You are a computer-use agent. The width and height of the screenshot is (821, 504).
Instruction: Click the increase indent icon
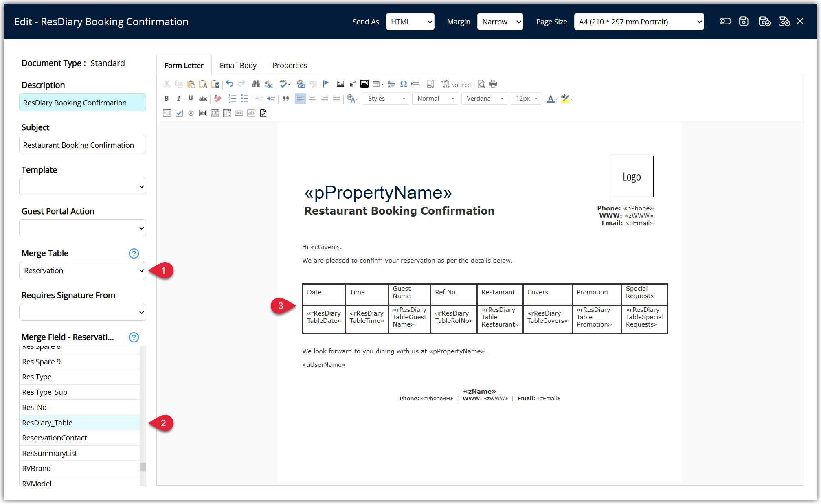click(x=271, y=99)
